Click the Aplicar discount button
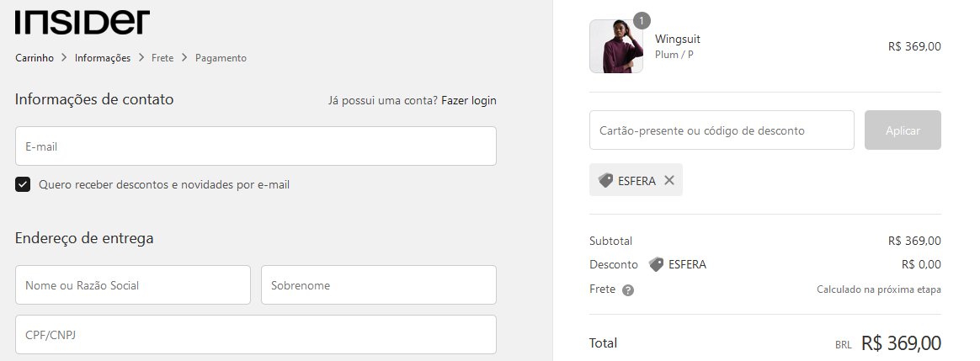 (x=903, y=130)
